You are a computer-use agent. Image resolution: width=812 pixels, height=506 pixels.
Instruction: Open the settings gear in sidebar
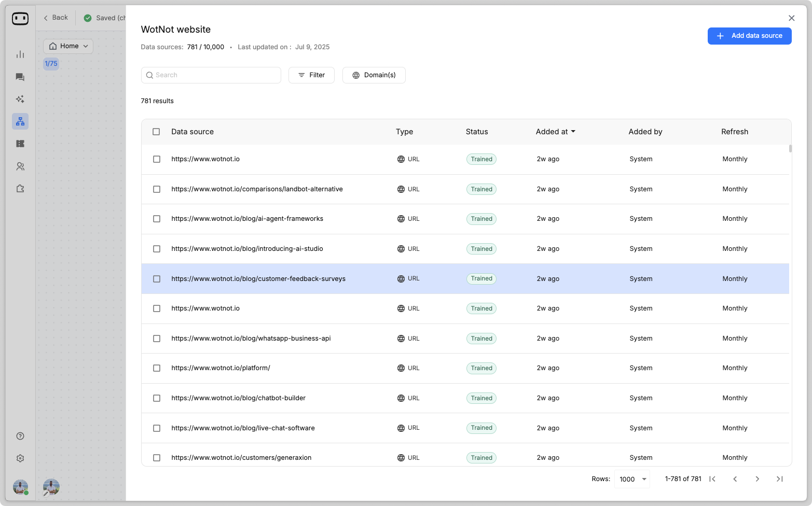click(x=20, y=458)
